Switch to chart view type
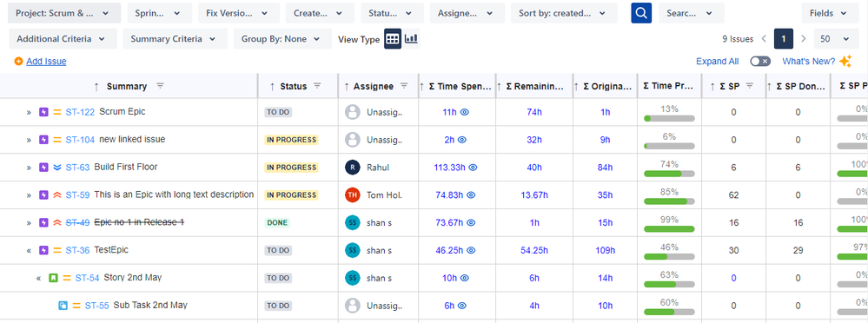 pyautogui.click(x=411, y=39)
